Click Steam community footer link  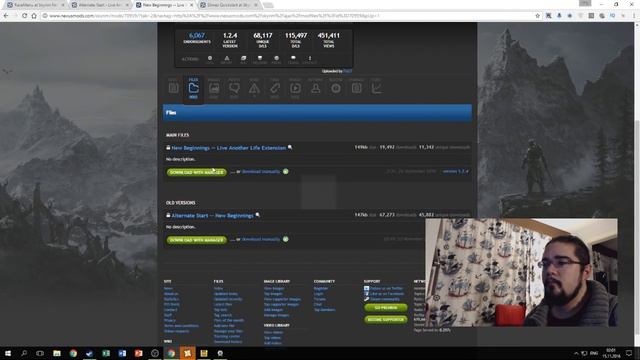click(x=385, y=299)
